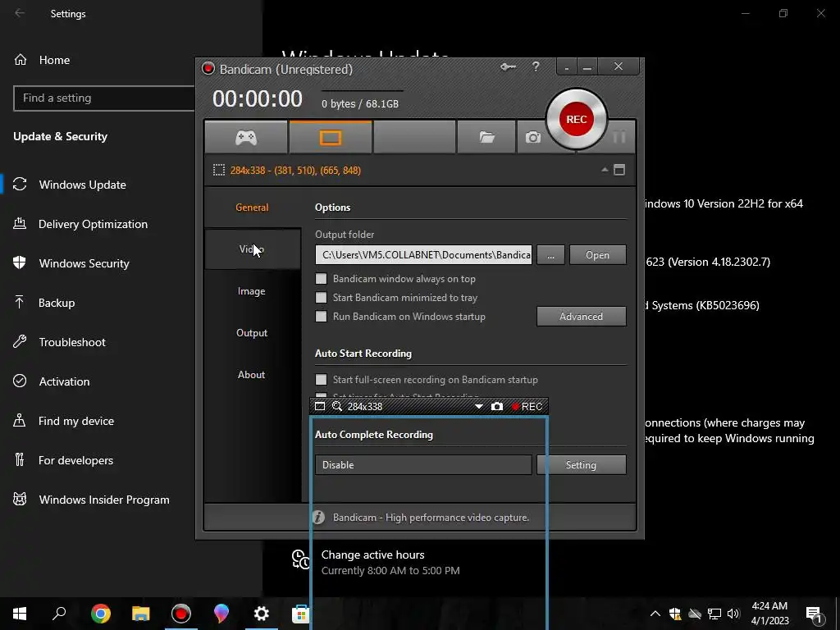Click the Open button for output folder
Viewport: 840px width, 630px height.
[x=597, y=255]
